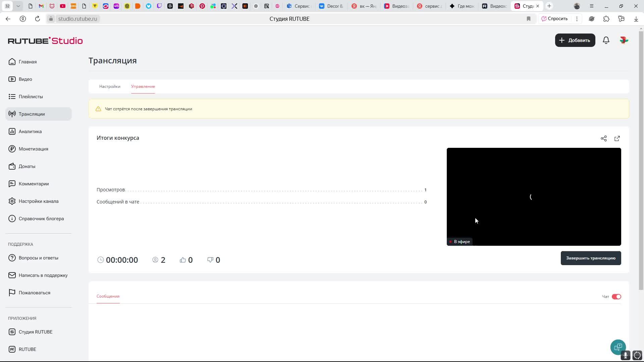Click the notifications bell icon

tap(606, 40)
